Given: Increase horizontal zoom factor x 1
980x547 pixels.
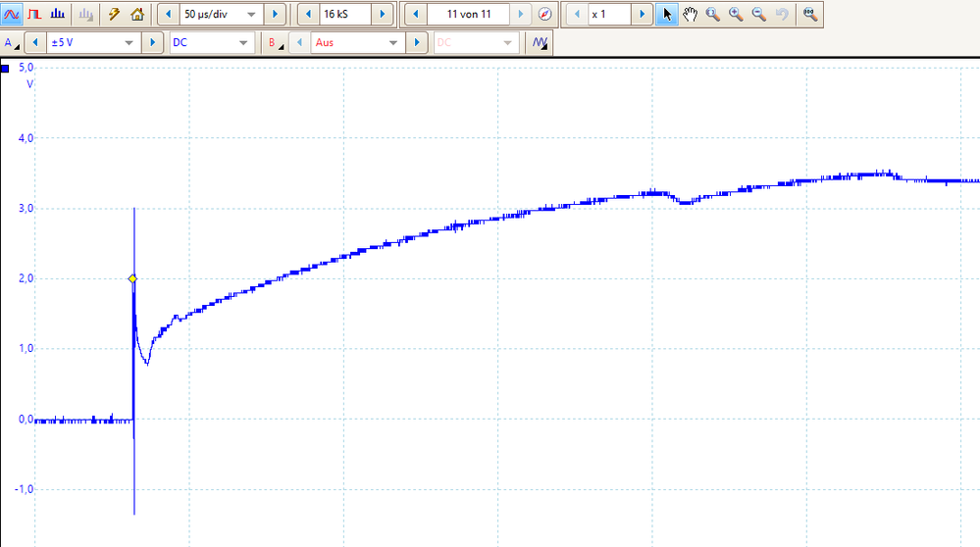Looking at the screenshot, I should (642, 14).
